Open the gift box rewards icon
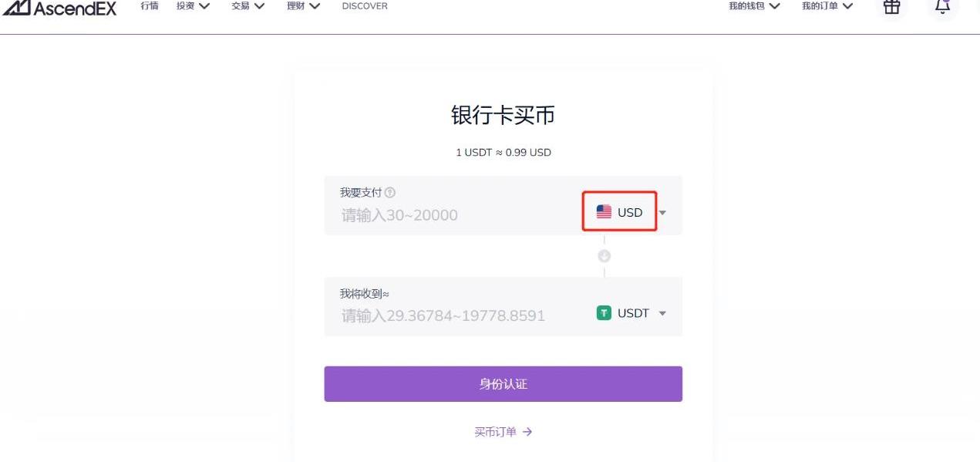980x462 pixels. tap(891, 7)
